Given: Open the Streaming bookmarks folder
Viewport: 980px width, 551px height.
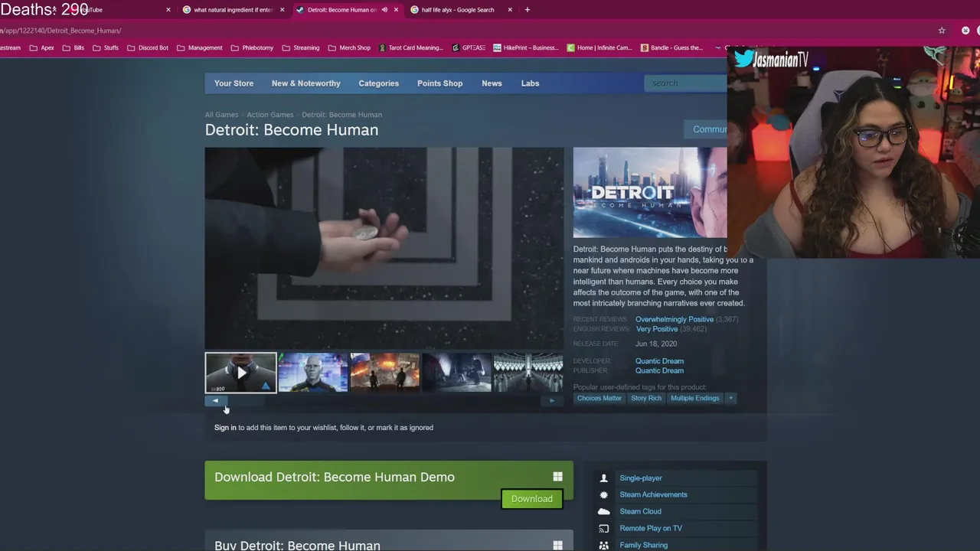Looking at the screenshot, I should coord(300,47).
